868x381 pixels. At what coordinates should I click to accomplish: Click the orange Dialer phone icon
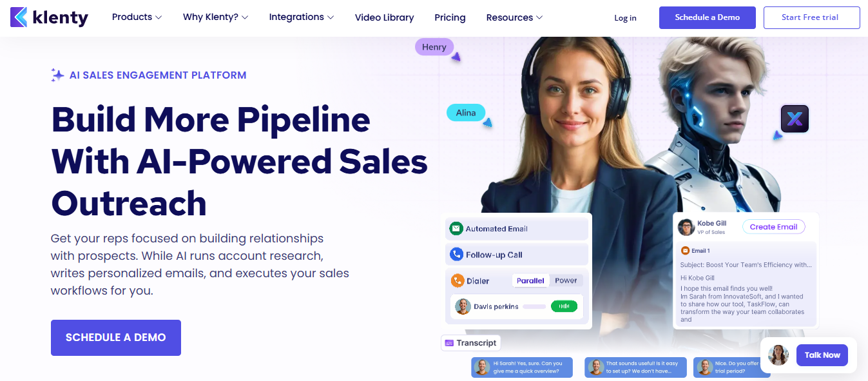click(x=457, y=281)
